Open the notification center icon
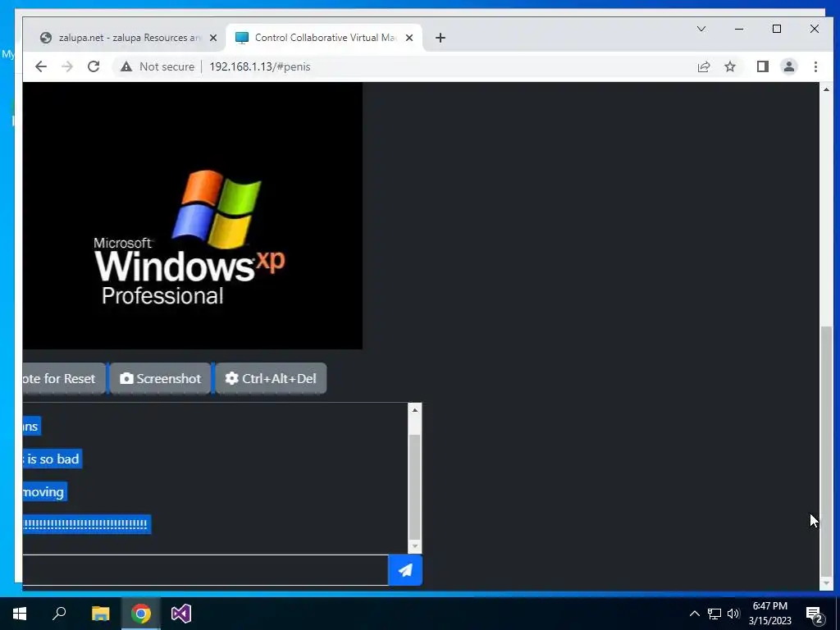 click(815, 614)
